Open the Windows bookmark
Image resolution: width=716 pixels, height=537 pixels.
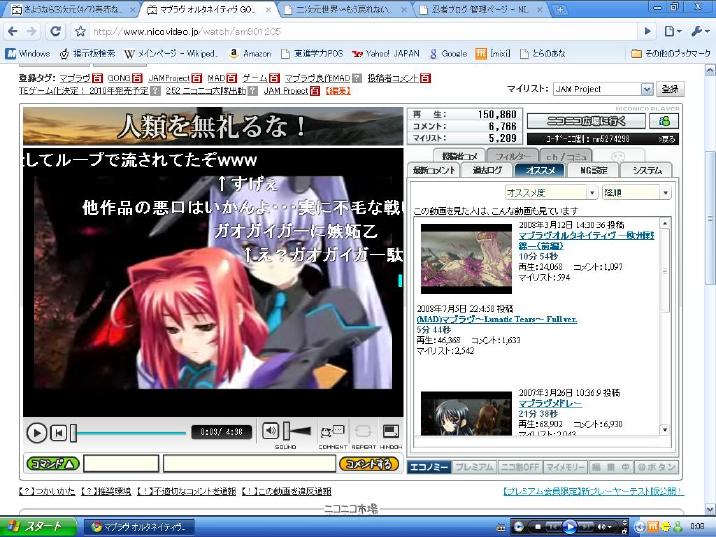point(28,53)
